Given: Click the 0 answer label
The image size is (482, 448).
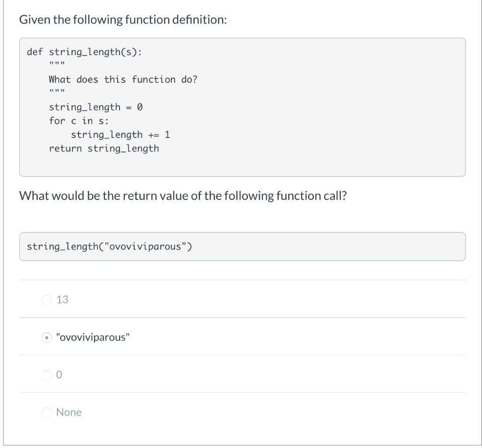Looking at the screenshot, I should tap(58, 375).
